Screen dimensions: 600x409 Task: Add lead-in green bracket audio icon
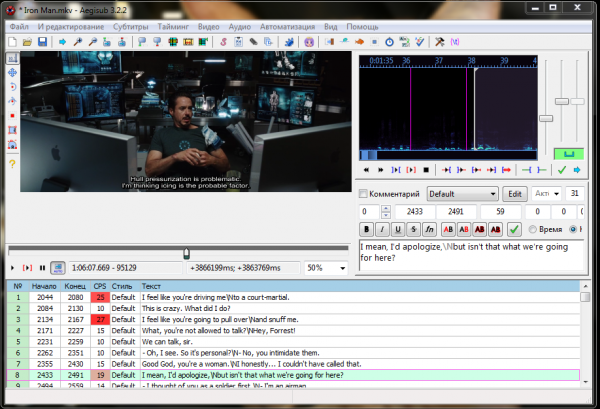coord(527,170)
